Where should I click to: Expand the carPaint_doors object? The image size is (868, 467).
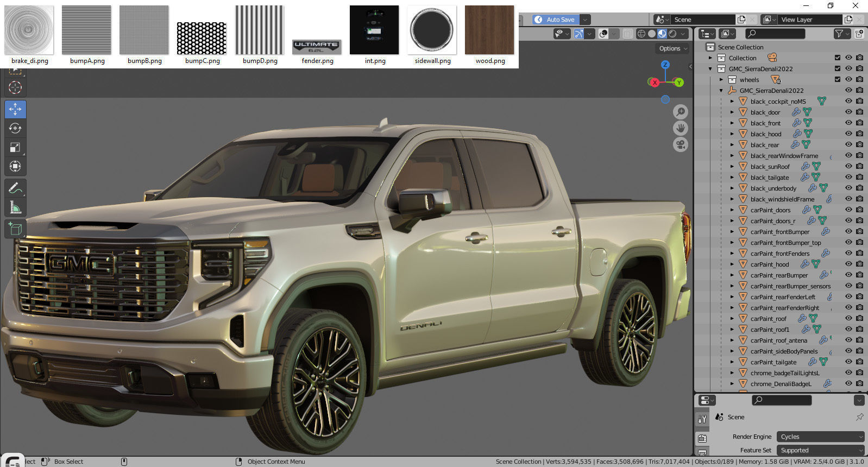(x=732, y=210)
